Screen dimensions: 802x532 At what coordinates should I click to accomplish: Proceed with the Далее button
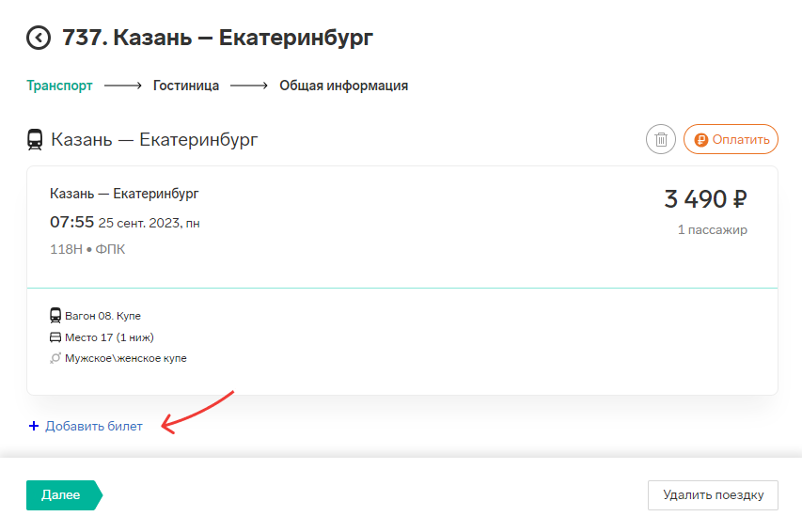[x=65, y=495]
